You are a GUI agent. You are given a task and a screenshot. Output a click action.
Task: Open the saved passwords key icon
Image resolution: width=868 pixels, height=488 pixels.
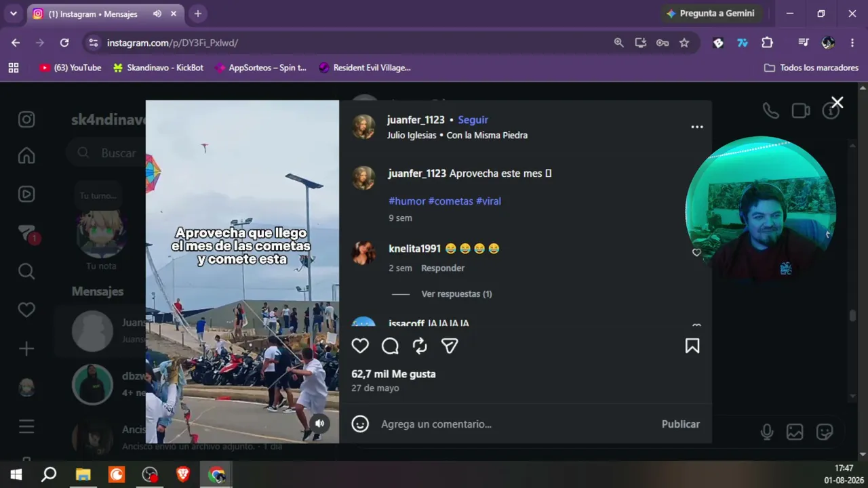pos(663,43)
